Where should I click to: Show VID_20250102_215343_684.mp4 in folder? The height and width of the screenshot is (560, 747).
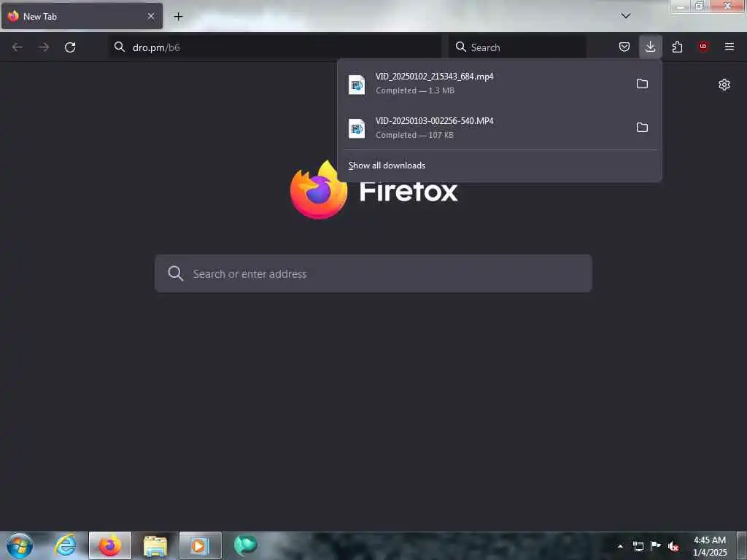[x=642, y=84]
